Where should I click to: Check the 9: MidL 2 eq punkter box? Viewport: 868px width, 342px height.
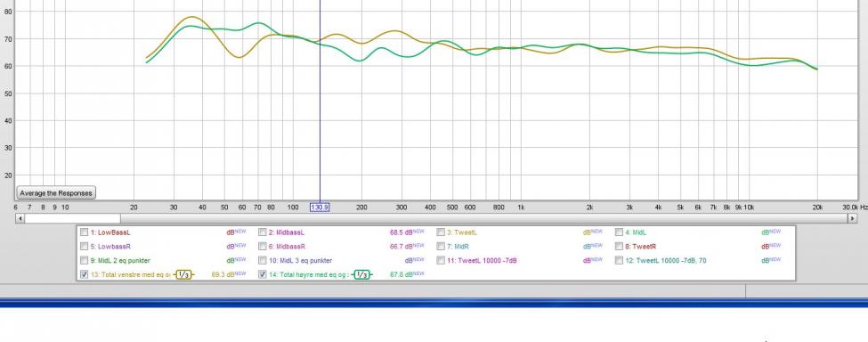click(84, 260)
